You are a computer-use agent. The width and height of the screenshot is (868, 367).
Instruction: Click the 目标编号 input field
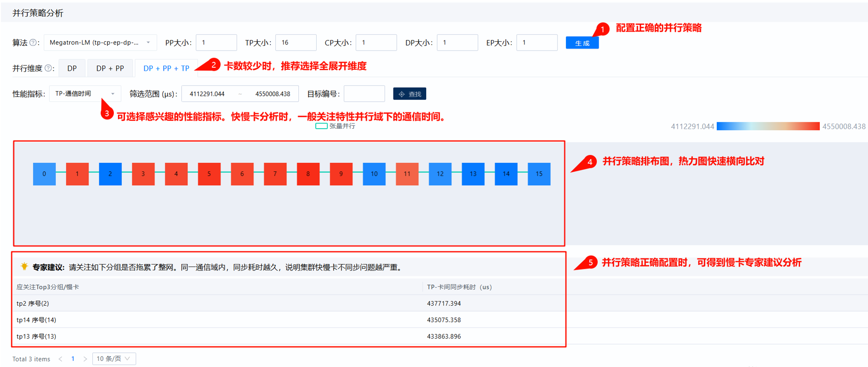(x=364, y=94)
